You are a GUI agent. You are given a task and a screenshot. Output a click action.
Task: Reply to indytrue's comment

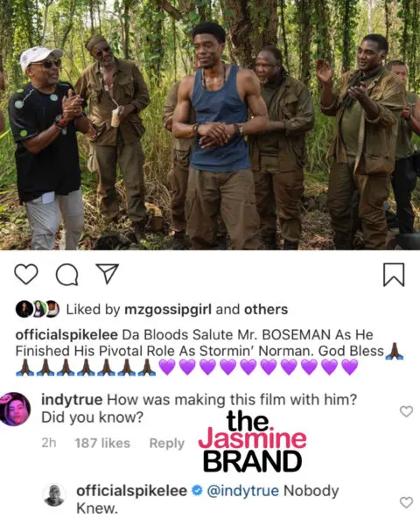167,443
